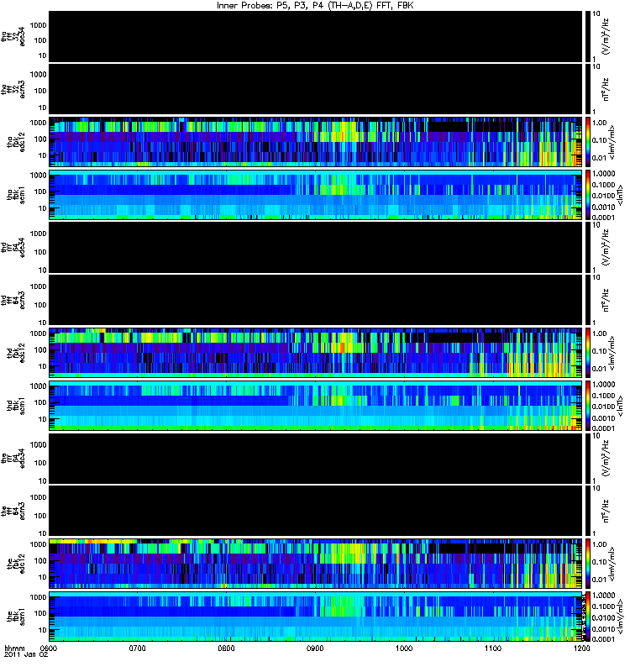Click the <|mV/m|> unit label beside tha edc12
Image resolution: width=630 pixels, height=672 pixels.
[x=612, y=142]
